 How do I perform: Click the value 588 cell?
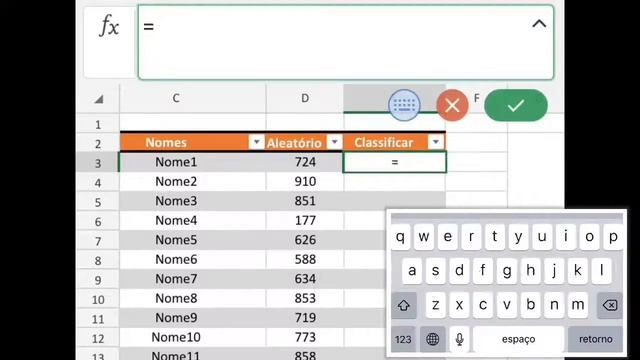pos(305,260)
